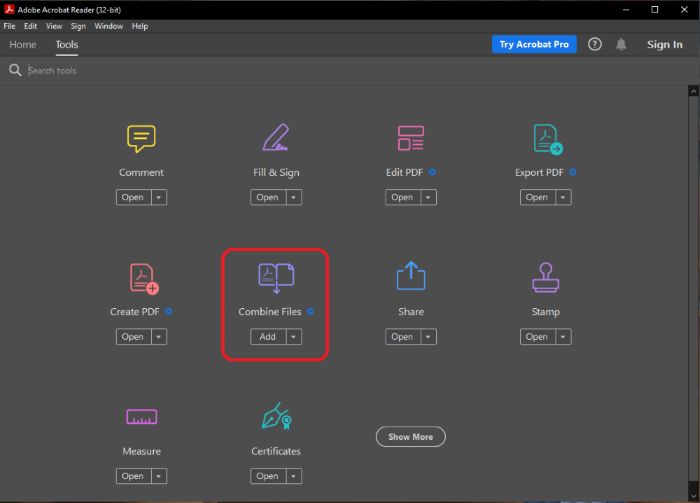Viewport: 700px width, 503px height.
Task: Open the Window menu
Action: (108, 26)
